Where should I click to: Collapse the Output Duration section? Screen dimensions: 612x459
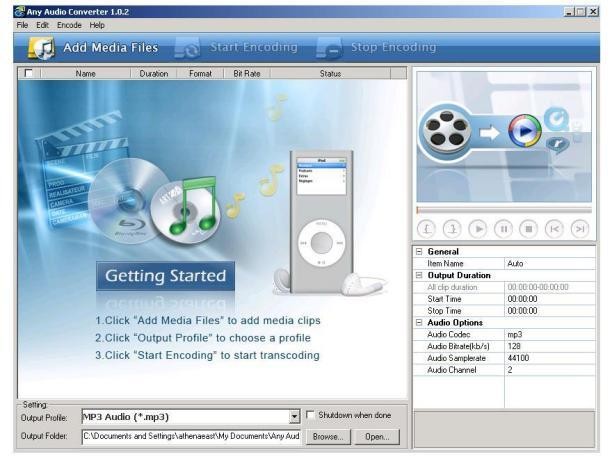click(419, 275)
